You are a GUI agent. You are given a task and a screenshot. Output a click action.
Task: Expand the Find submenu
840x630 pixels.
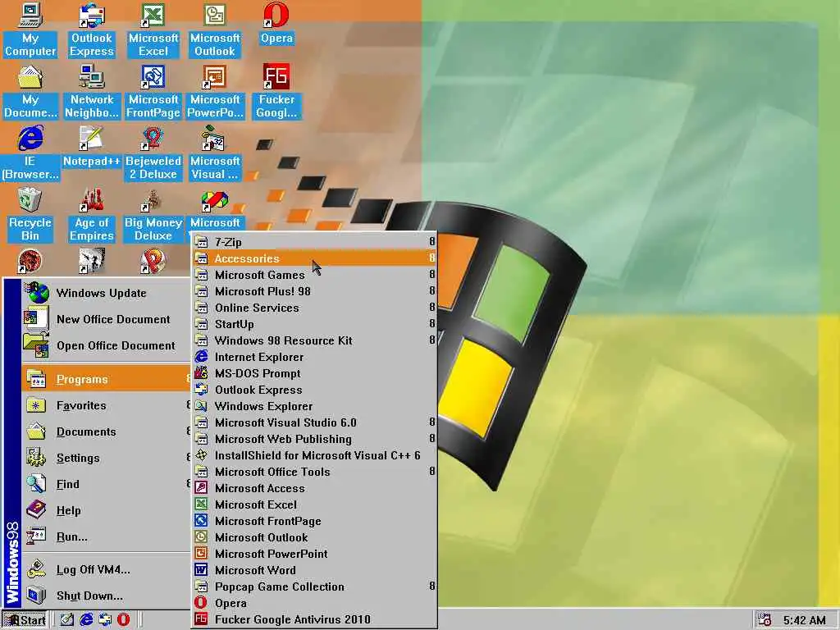tap(106, 484)
